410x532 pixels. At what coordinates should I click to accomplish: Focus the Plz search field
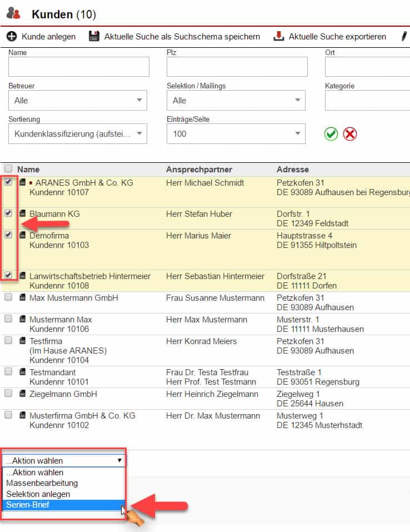pyautogui.click(x=237, y=67)
